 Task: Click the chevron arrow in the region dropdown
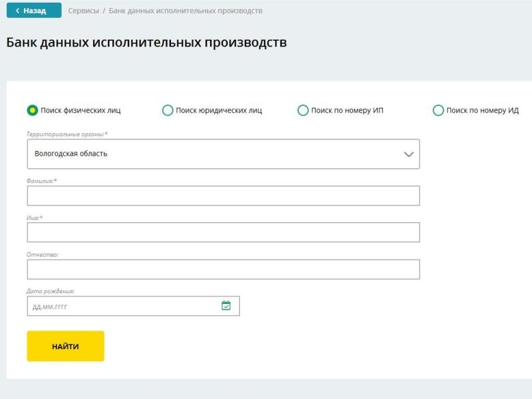tap(408, 154)
